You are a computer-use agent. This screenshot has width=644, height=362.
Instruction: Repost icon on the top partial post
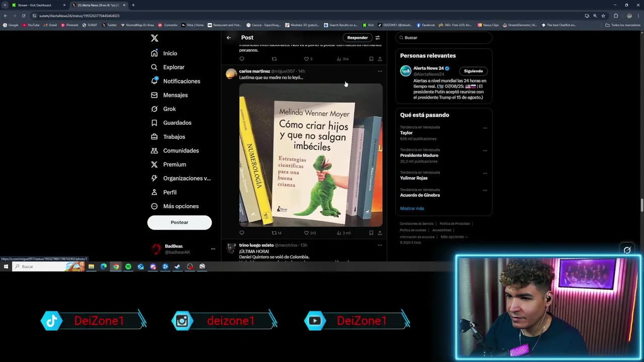pyautogui.click(x=274, y=59)
